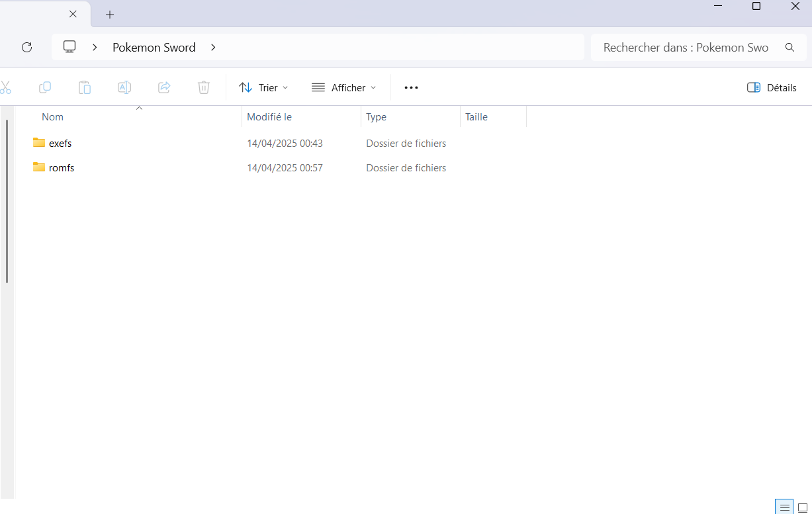
Task: Open a new tab with the plus button
Action: pos(110,14)
